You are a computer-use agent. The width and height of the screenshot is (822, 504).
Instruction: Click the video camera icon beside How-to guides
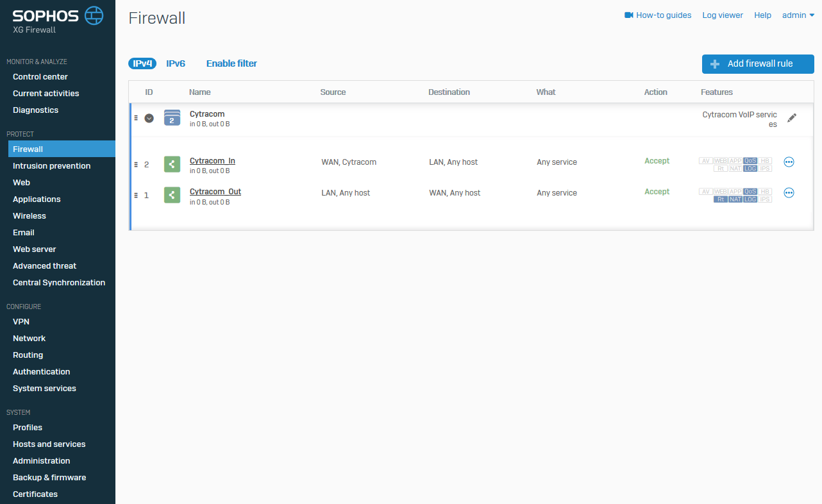pyautogui.click(x=628, y=15)
